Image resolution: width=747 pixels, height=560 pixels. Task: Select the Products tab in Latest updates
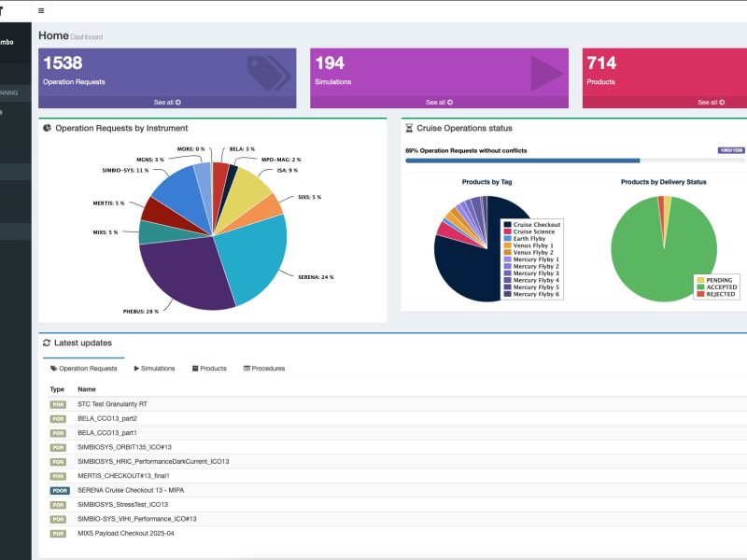pyautogui.click(x=209, y=369)
